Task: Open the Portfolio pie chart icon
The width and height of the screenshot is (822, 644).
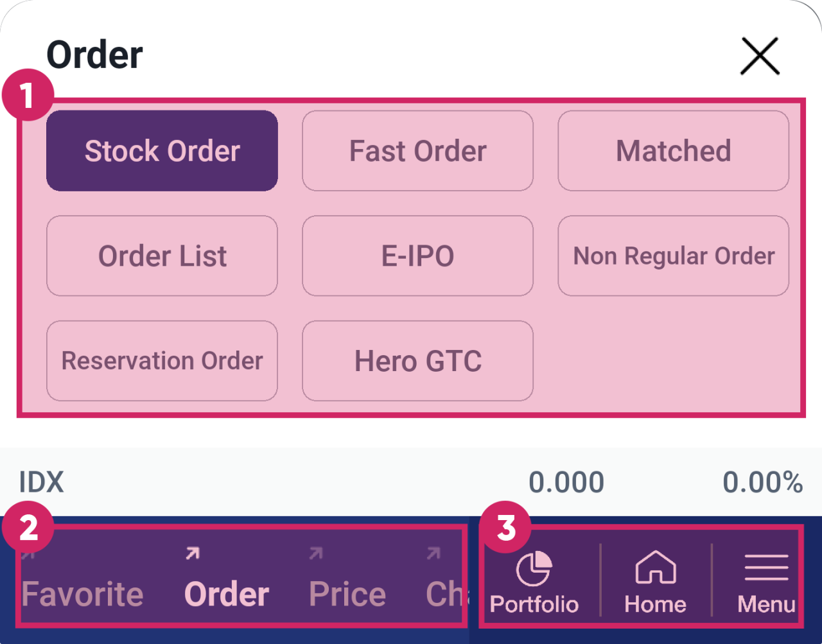Action: (x=534, y=568)
